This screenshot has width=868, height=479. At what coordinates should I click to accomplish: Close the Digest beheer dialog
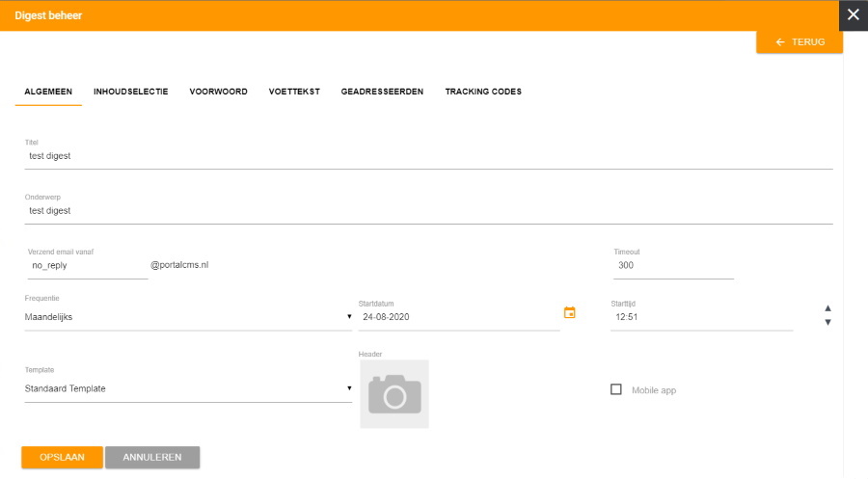pyautogui.click(x=853, y=14)
